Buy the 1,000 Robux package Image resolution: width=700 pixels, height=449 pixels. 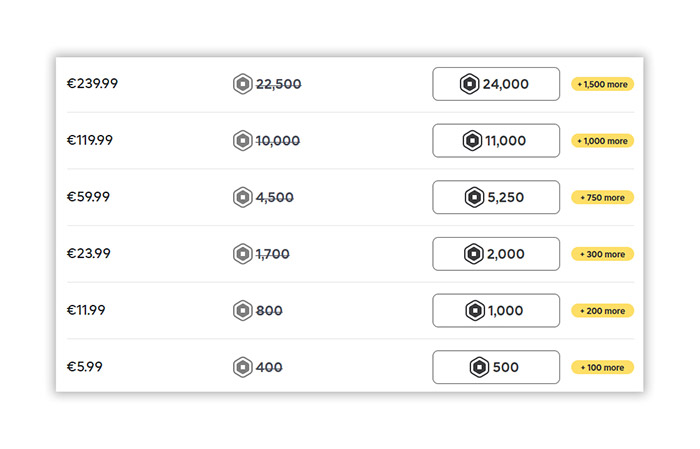click(x=496, y=311)
